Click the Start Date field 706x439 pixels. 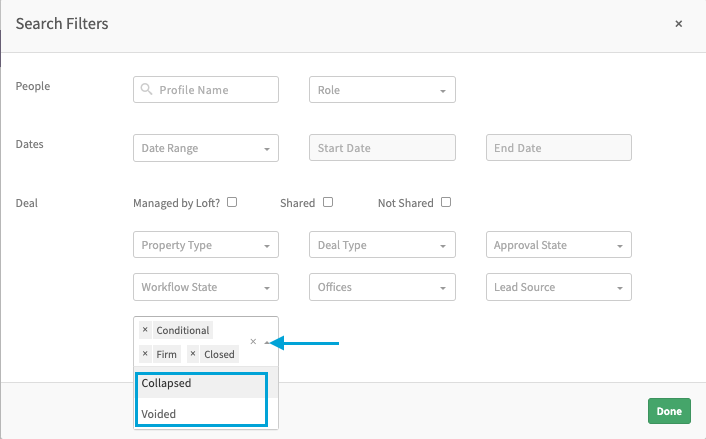(382, 148)
